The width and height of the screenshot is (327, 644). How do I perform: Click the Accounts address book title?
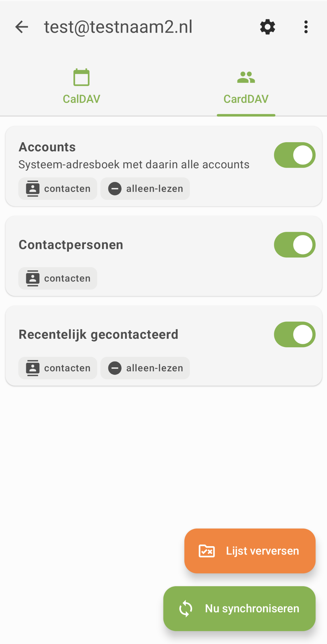(47, 147)
